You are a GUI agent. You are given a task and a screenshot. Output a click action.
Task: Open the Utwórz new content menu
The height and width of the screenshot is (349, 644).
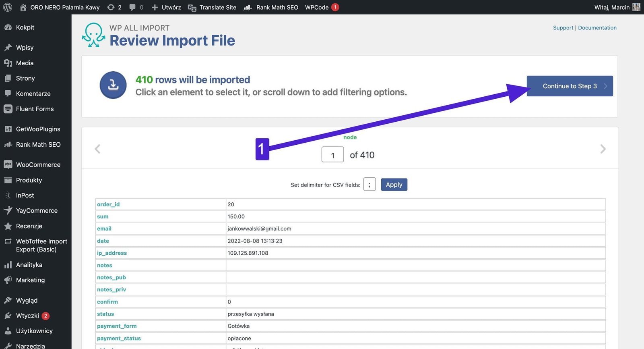[166, 7]
